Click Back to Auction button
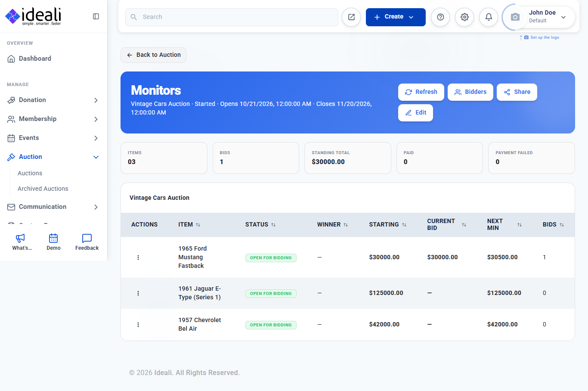 pyautogui.click(x=153, y=55)
